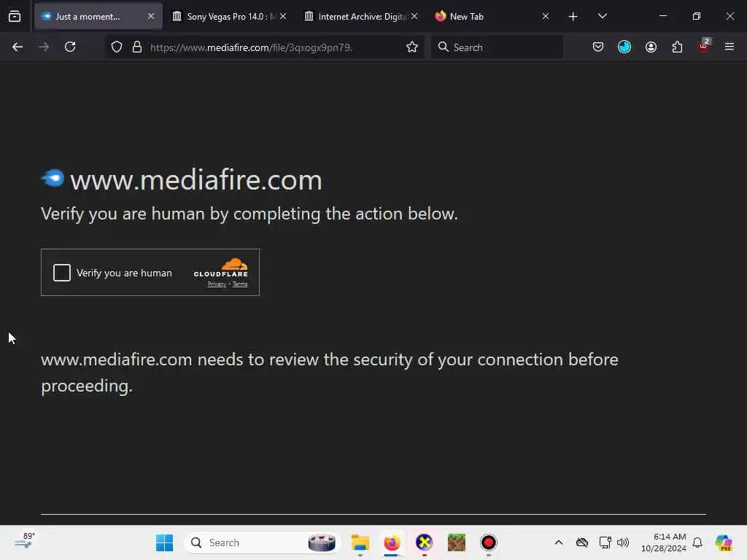Close the New Tab tab
Viewport: 747px width, 560px height.
(x=546, y=16)
